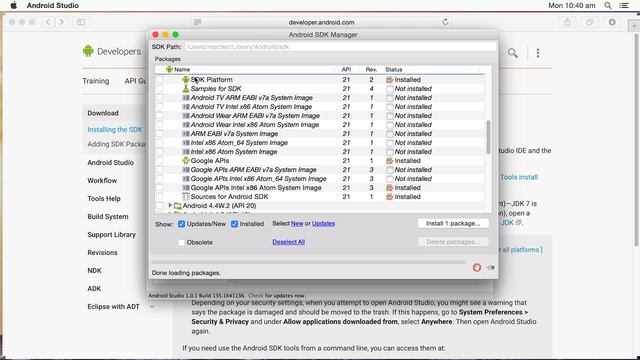640x360 pixels.
Task: Click the Updates selection link
Action: pyautogui.click(x=323, y=223)
